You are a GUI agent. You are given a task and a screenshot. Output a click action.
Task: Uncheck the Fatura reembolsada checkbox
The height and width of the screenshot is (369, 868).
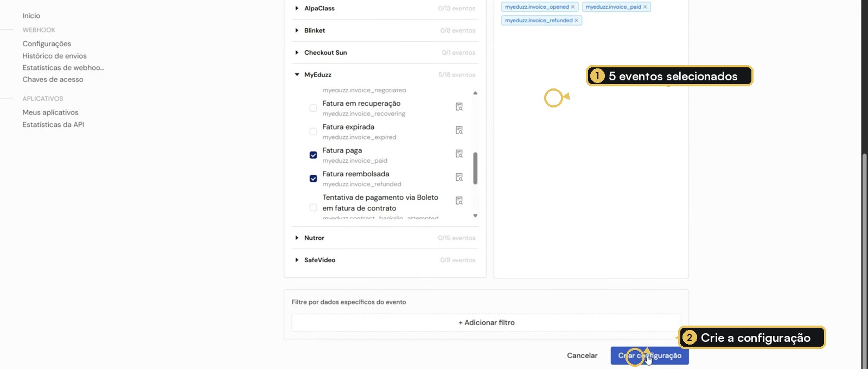313,179
